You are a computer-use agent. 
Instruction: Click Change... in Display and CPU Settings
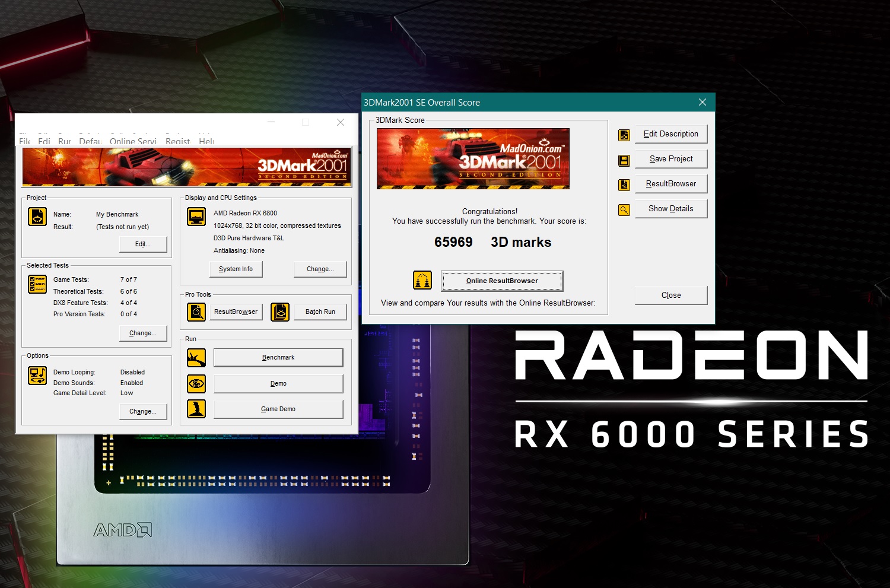320,269
